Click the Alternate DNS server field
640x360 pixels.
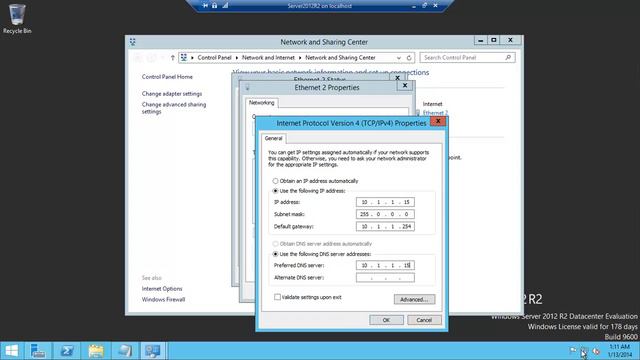[x=385, y=278]
